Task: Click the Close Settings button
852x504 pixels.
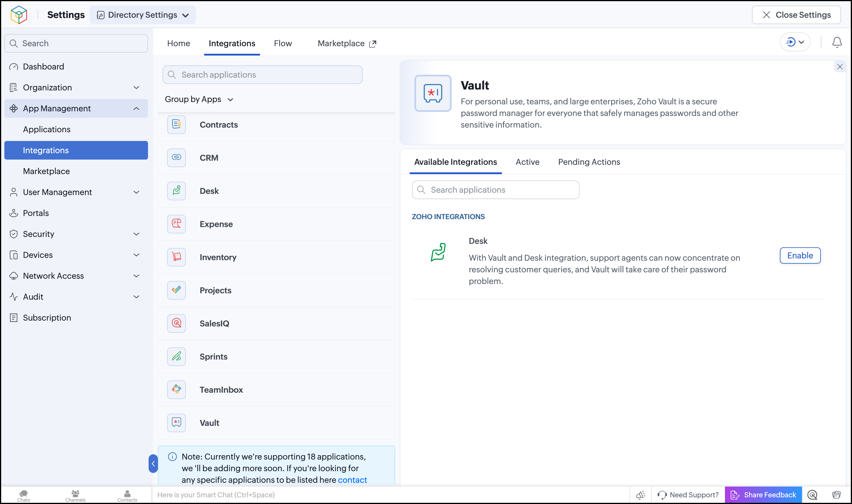Action: click(796, 15)
